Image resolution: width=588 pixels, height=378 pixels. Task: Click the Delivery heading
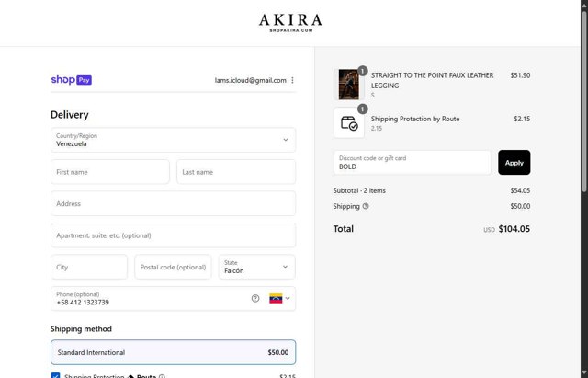coord(70,114)
